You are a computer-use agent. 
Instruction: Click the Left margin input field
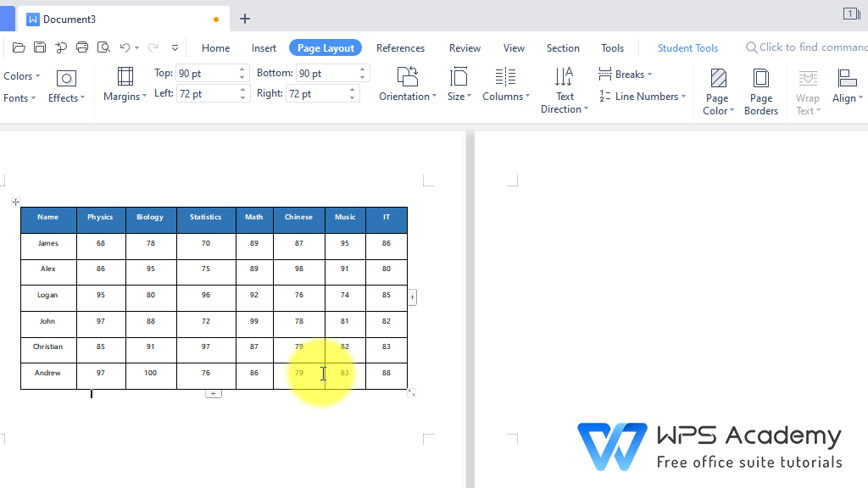click(208, 93)
